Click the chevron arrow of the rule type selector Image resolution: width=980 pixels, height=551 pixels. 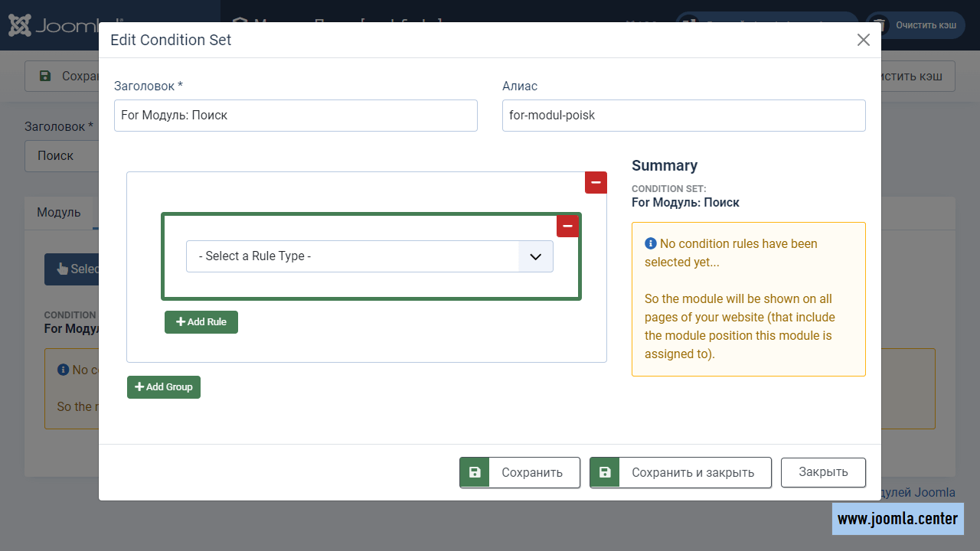[x=535, y=256]
